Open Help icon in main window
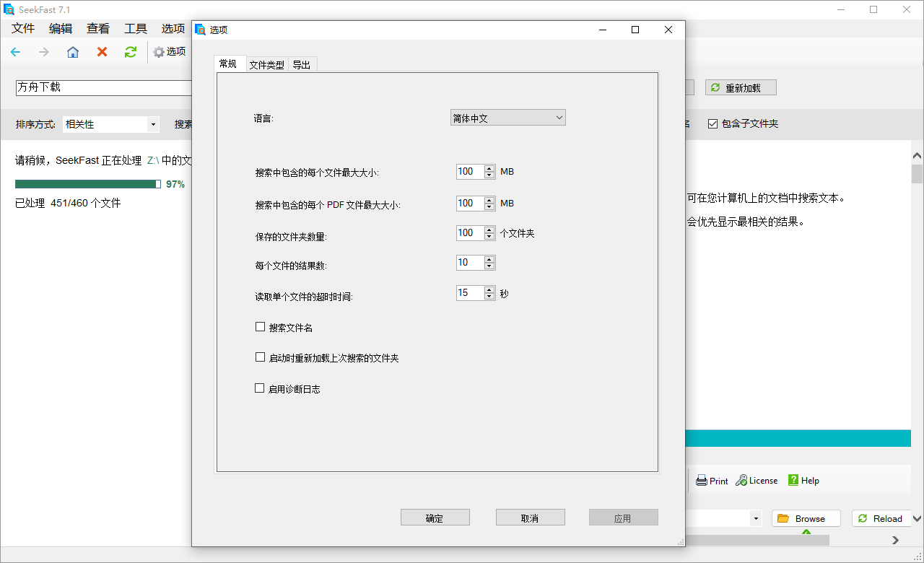The image size is (924, 563). click(803, 481)
